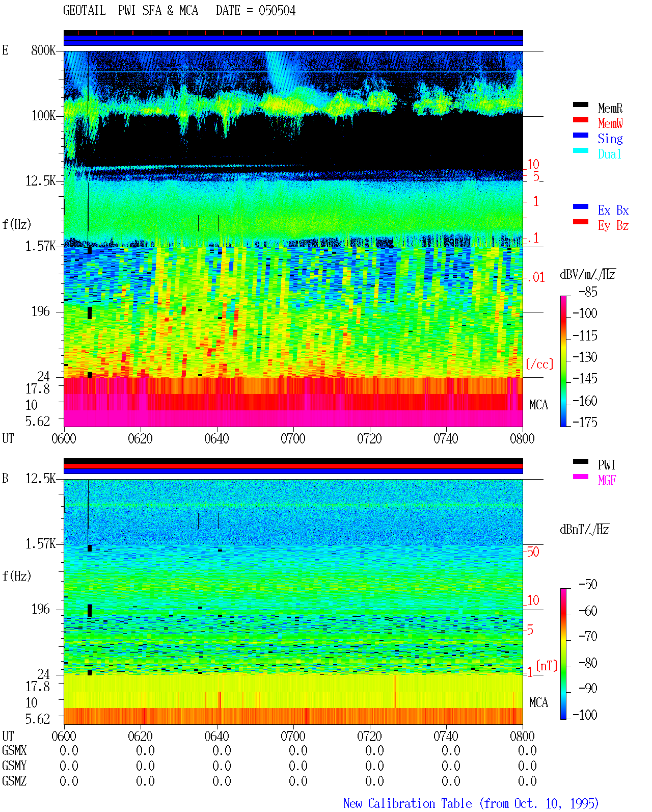
Task: Select the "-175" color scale value
Action: (x=585, y=422)
